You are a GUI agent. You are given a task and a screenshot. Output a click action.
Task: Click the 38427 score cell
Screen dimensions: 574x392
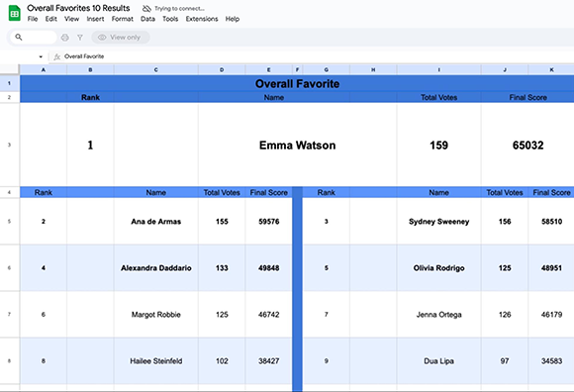tap(269, 361)
